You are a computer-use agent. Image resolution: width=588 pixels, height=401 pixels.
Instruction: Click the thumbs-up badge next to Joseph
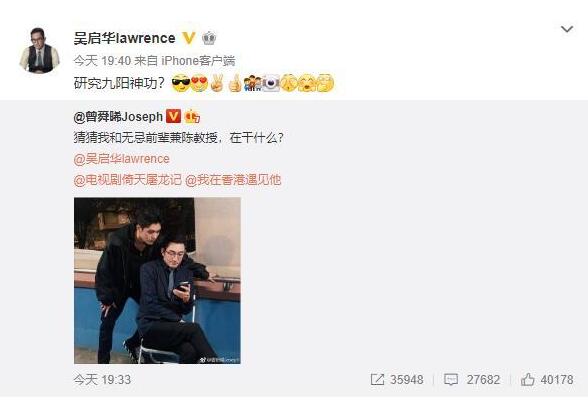[x=192, y=116]
